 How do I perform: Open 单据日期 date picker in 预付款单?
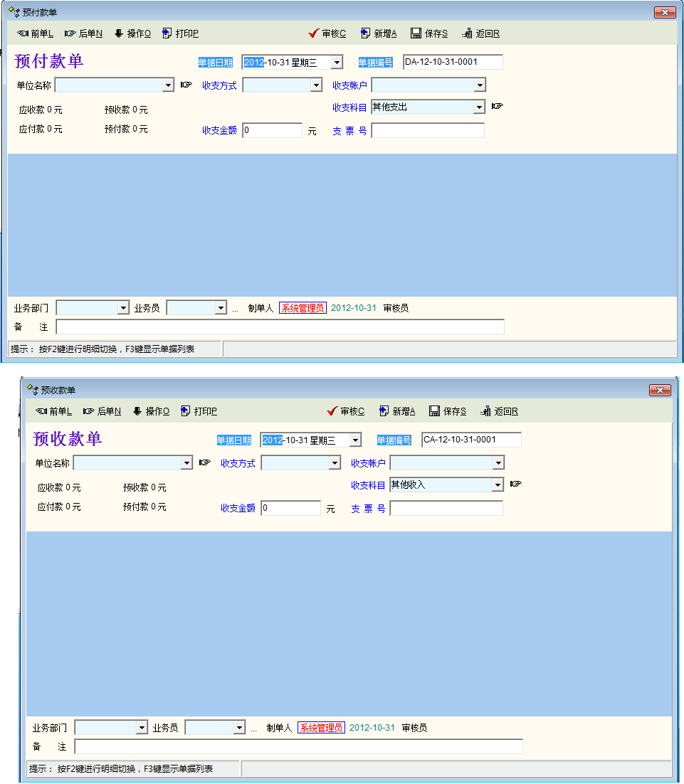[x=337, y=63]
